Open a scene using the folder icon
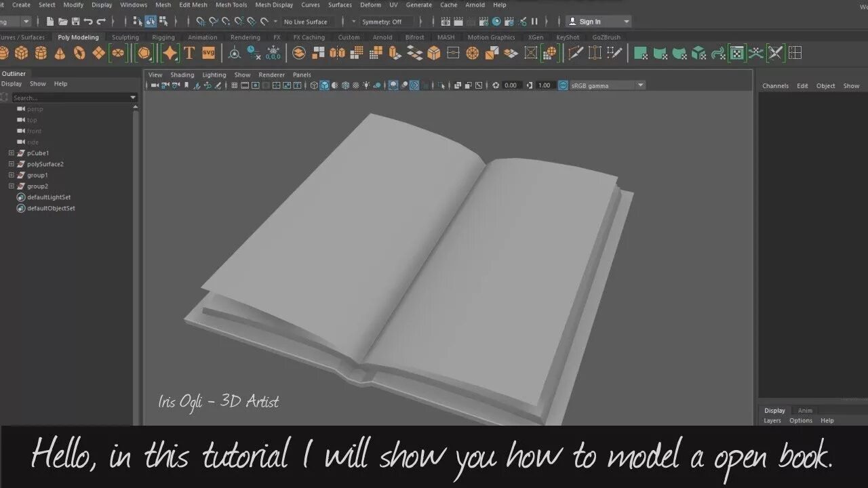Viewport: 868px width, 488px height. click(x=62, y=22)
